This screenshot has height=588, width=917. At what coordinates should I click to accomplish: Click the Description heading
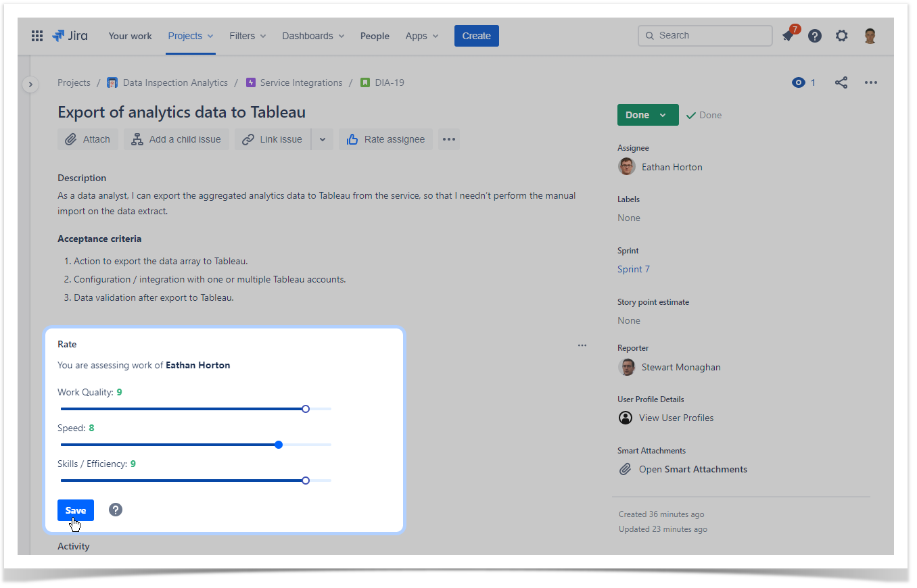click(x=82, y=178)
